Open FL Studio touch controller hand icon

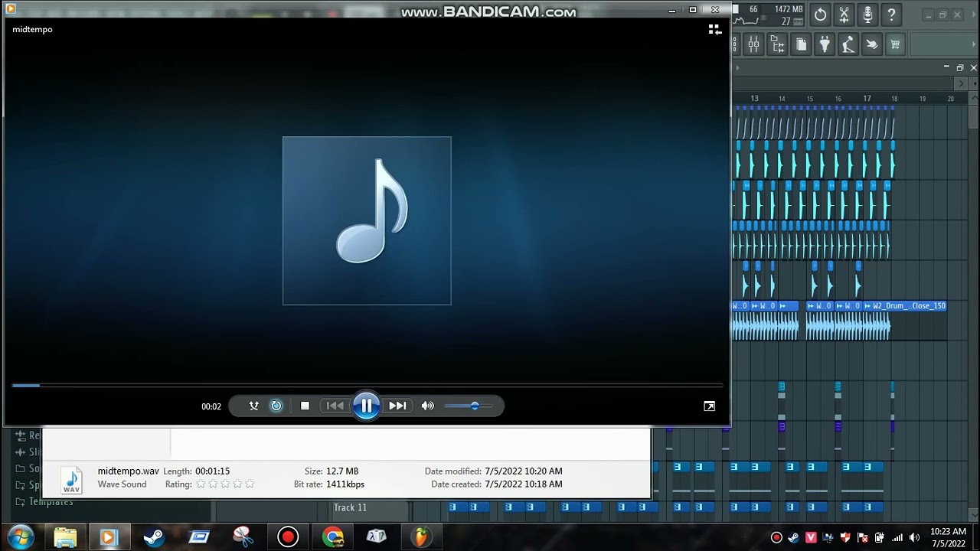[x=872, y=44]
